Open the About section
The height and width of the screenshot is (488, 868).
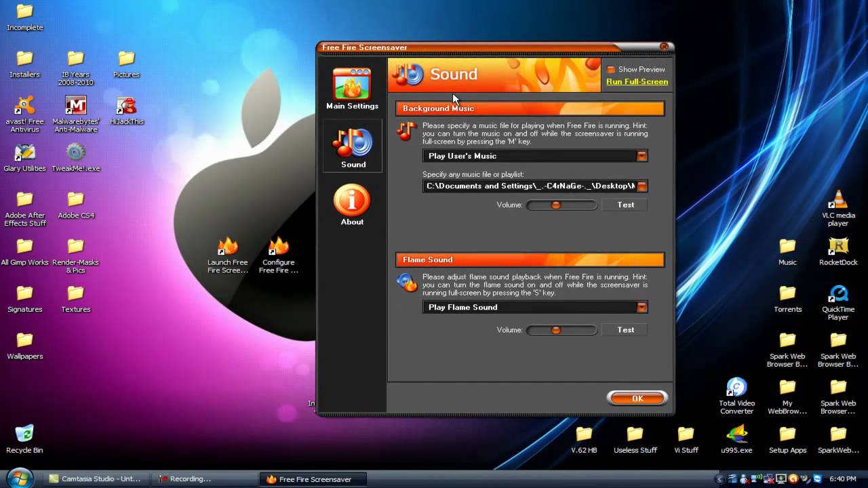[x=352, y=205]
